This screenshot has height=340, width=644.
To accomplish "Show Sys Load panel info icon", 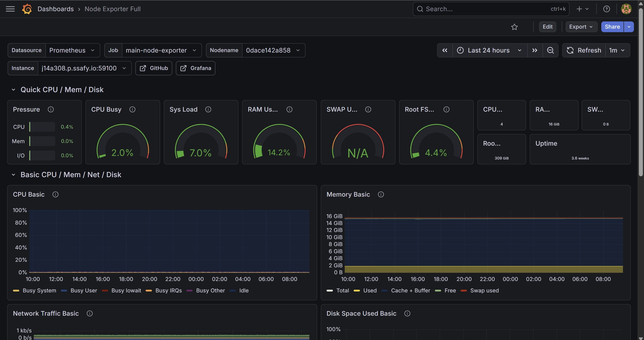I will coord(208,109).
